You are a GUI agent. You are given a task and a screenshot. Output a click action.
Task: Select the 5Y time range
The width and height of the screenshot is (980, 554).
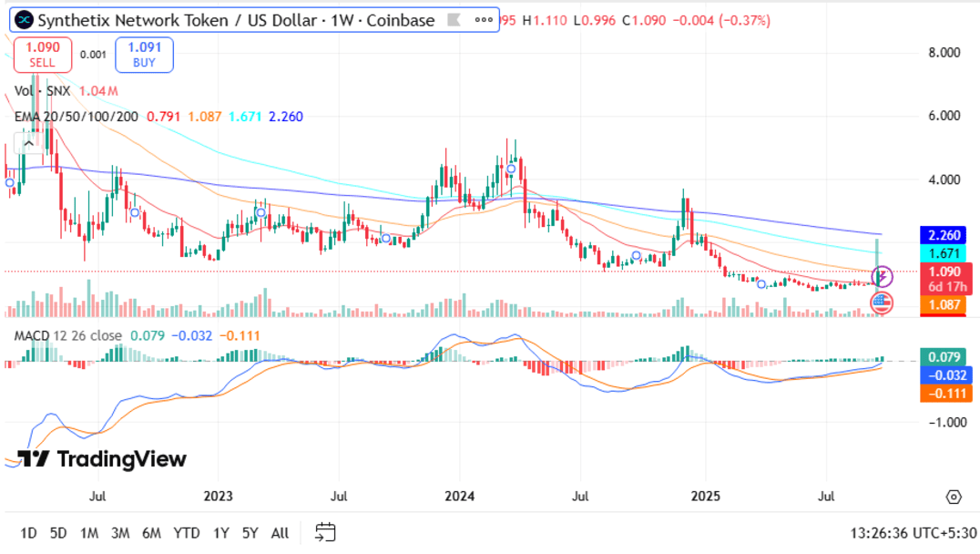click(x=250, y=533)
